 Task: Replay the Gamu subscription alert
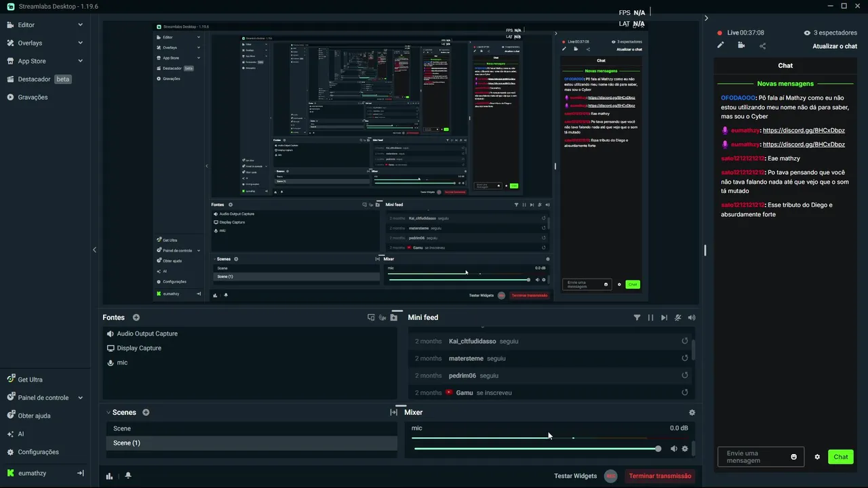(x=685, y=392)
